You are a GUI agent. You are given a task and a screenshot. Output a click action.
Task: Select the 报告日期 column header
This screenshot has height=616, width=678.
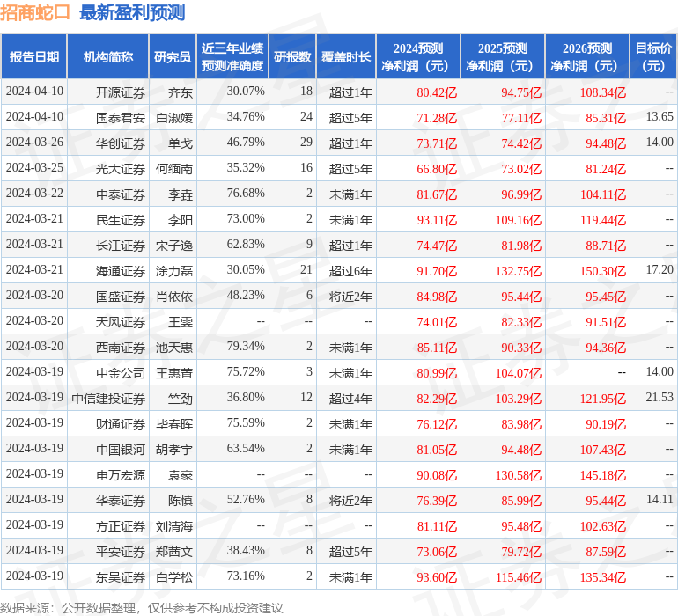(x=34, y=56)
